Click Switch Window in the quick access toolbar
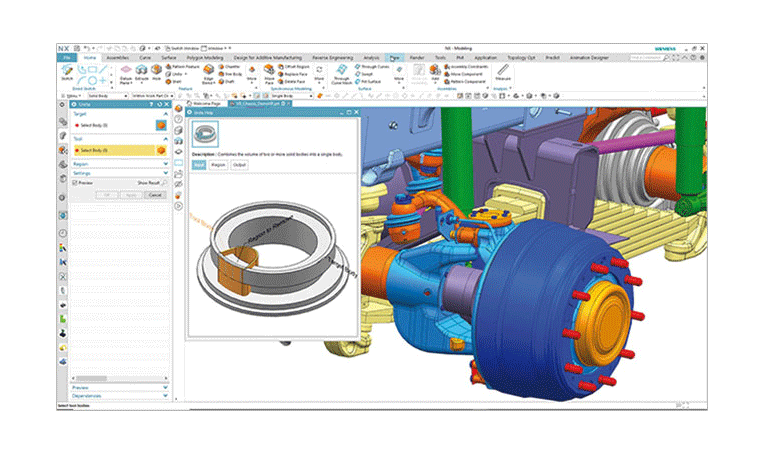Viewport: 765px width, 454px height. (181, 48)
